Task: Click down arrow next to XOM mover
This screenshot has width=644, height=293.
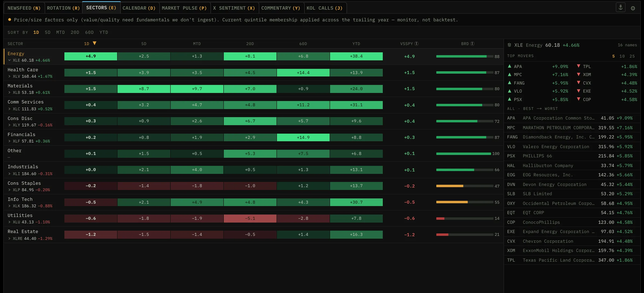Action: click(x=579, y=74)
